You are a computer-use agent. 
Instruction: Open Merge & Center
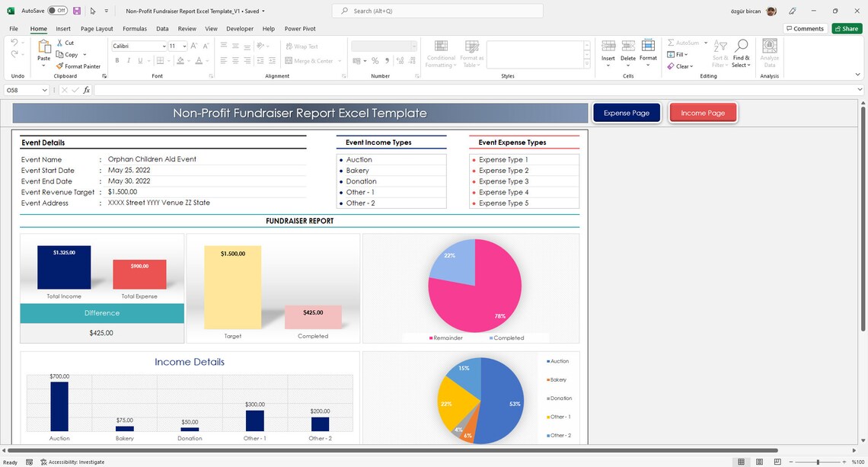coord(311,60)
